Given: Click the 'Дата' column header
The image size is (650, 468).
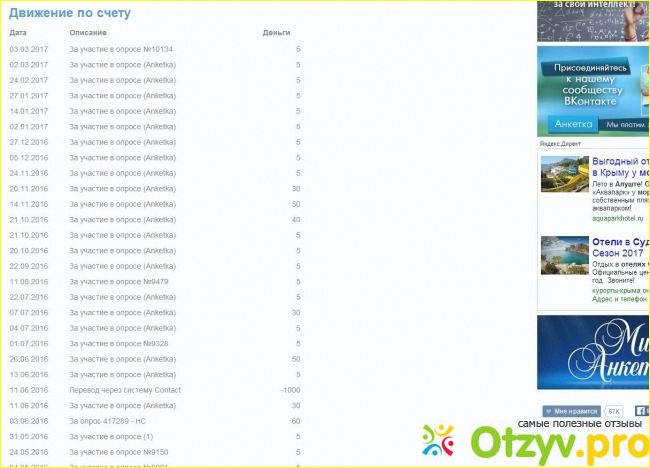Looking at the screenshot, I should 18,33.
